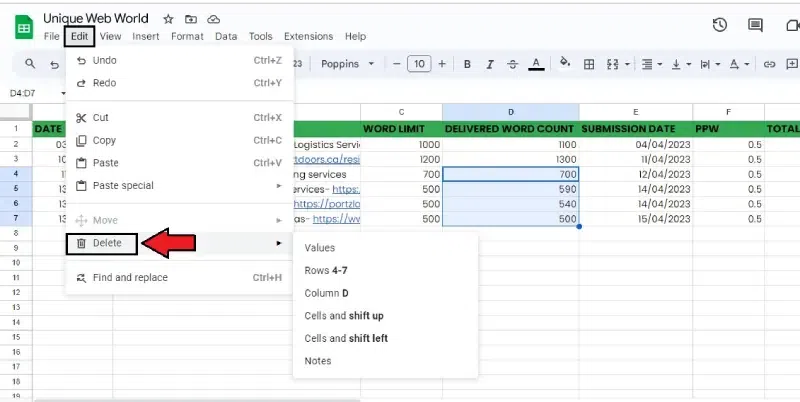Select Cells and shift up
800x402 pixels.
coord(385,316)
